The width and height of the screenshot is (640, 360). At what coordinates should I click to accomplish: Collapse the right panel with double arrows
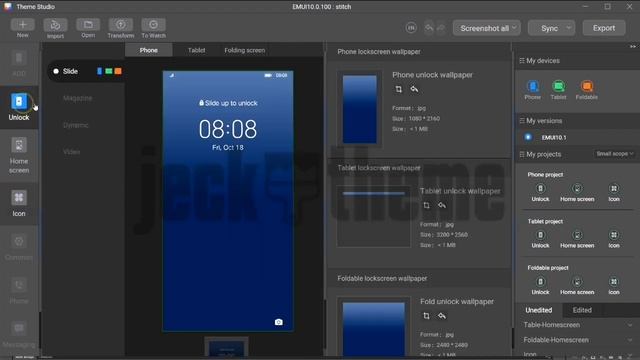point(633,47)
